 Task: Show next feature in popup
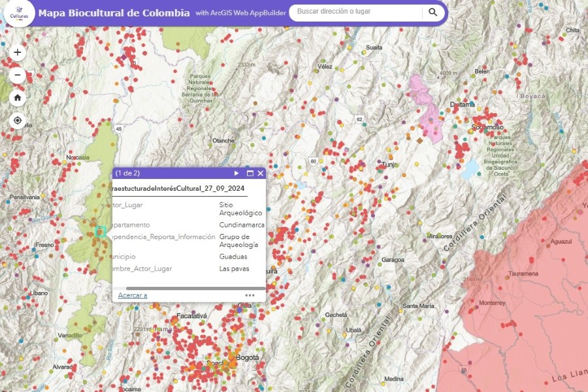click(x=237, y=173)
